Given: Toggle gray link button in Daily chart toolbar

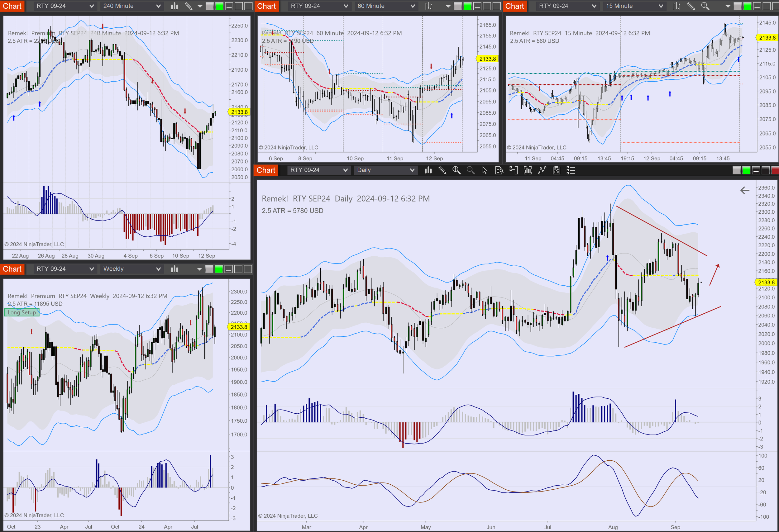Looking at the screenshot, I should (x=736, y=170).
